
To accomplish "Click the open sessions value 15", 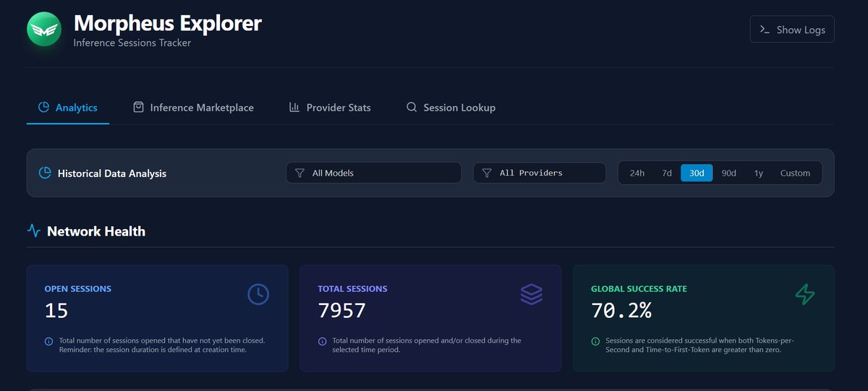I will [56, 311].
